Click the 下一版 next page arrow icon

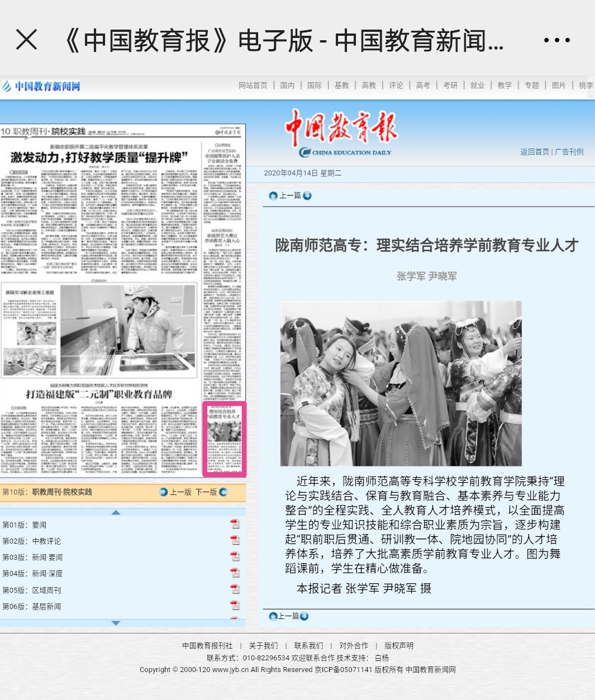224,492
